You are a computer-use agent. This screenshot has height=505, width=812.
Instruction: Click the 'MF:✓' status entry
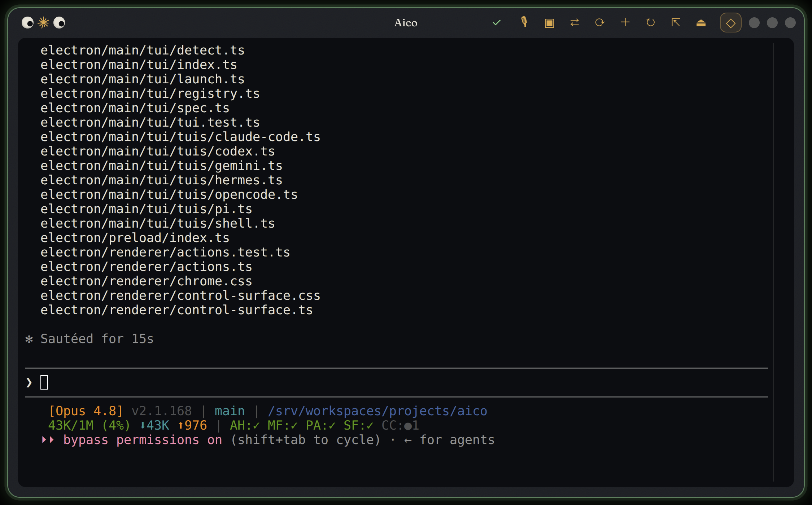pyautogui.click(x=283, y=425)
